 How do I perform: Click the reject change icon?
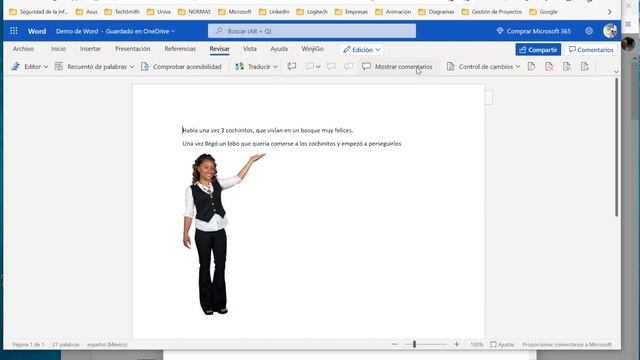549,66
